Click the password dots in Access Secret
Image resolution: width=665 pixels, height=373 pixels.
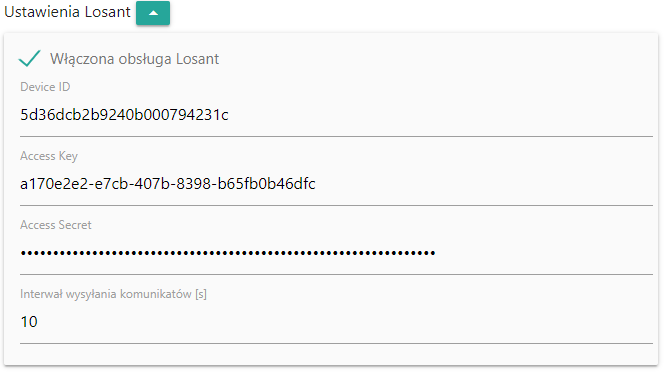click(x=228, y=253)
